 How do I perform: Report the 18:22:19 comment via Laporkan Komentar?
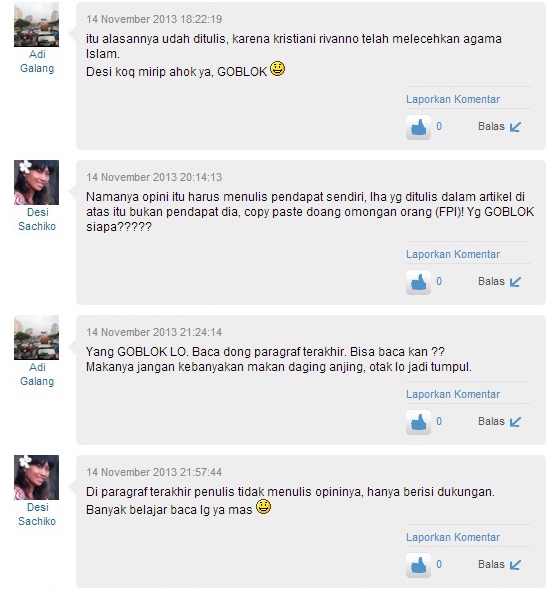pyautogui.click(x=453, y=99)
